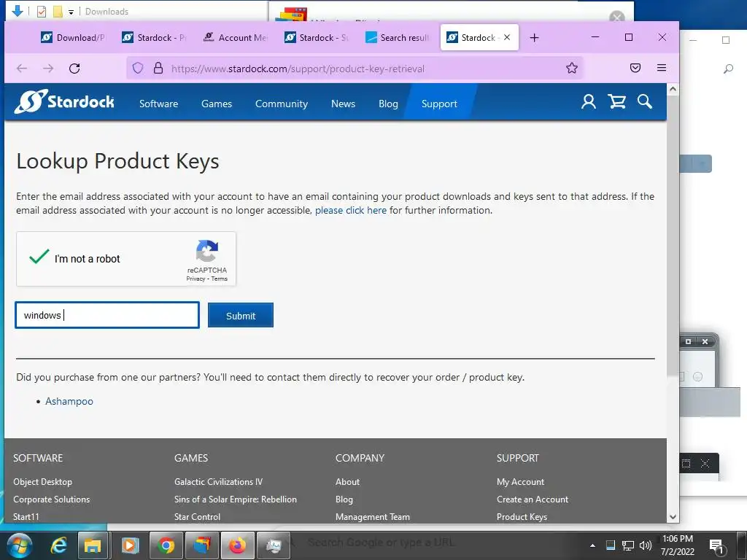Open the shopping cart icon

point(616,101)
